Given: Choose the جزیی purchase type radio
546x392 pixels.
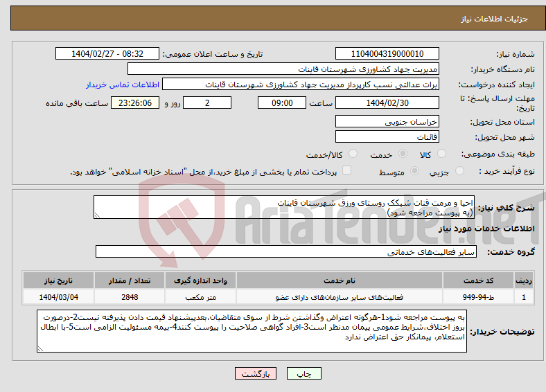Looking at the screenshot, I should click(x=459, y=170).
